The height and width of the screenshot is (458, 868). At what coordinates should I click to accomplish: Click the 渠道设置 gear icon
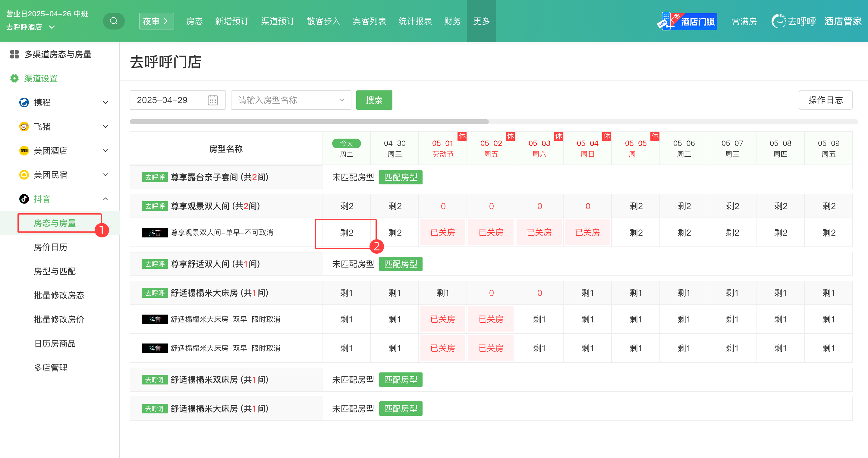coord(14,78)
